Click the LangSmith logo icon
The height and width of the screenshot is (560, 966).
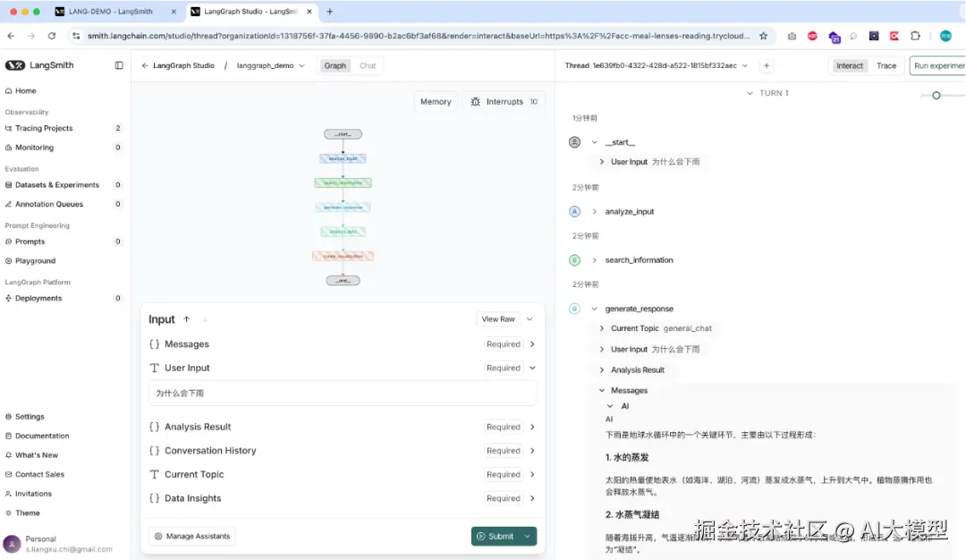(x=15, y=65)
